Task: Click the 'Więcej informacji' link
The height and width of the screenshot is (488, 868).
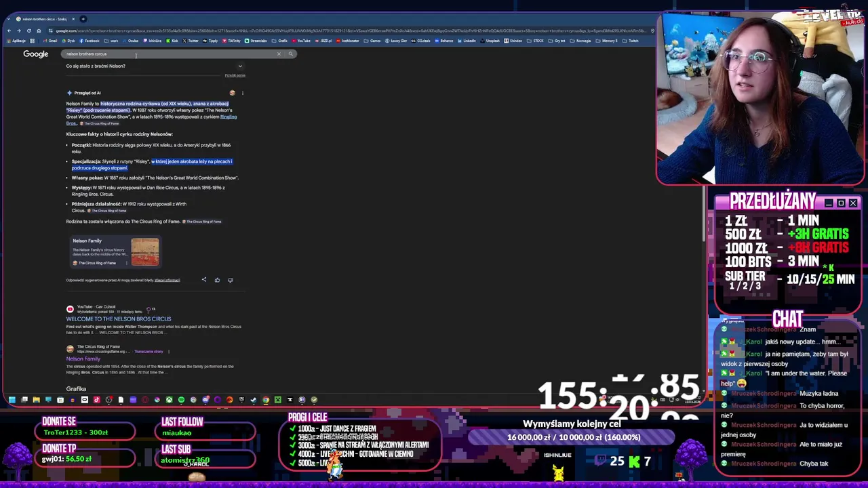Action: click(167, 280)
